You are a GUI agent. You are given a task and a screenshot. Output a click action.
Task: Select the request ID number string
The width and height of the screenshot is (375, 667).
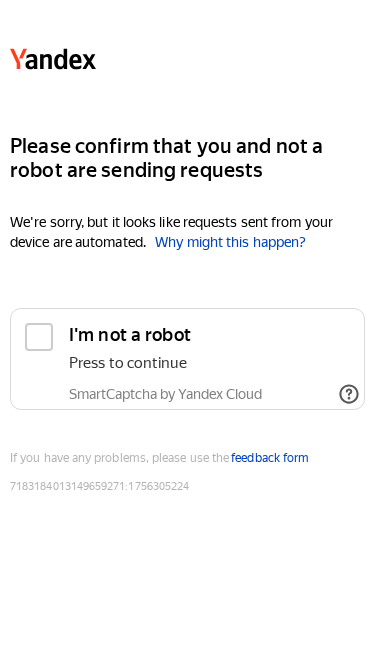[x=99, y=486]
